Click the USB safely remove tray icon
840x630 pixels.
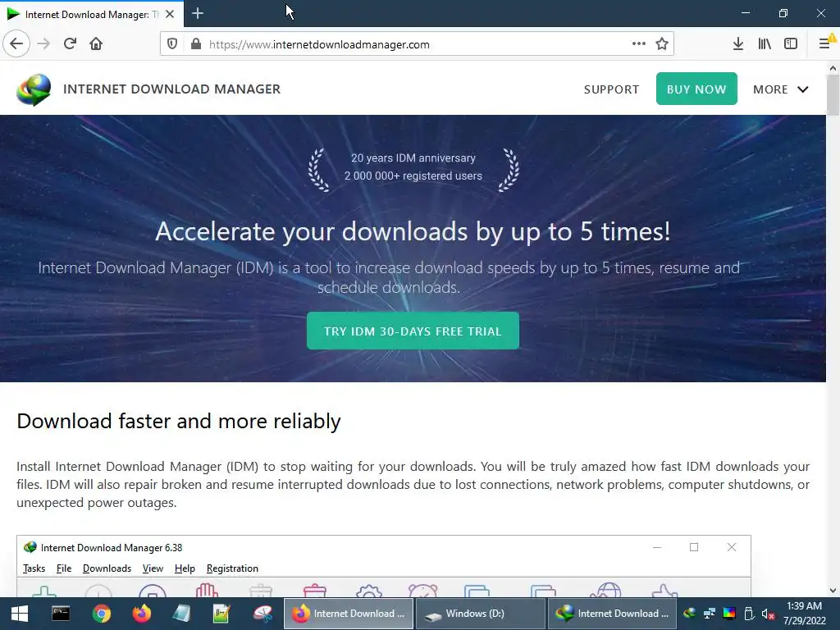pos(749,614)
